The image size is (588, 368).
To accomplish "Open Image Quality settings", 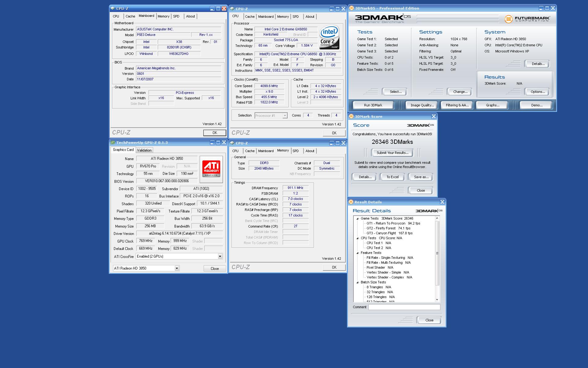I will click(x=422, y=105).
